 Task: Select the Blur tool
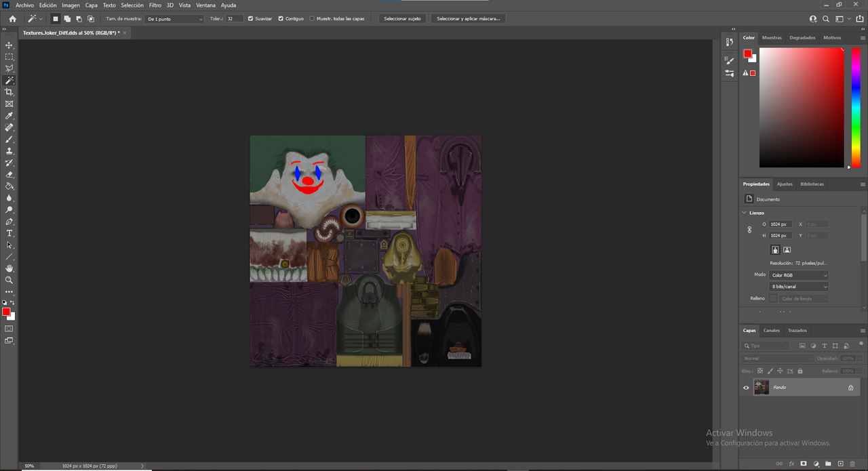9,198
